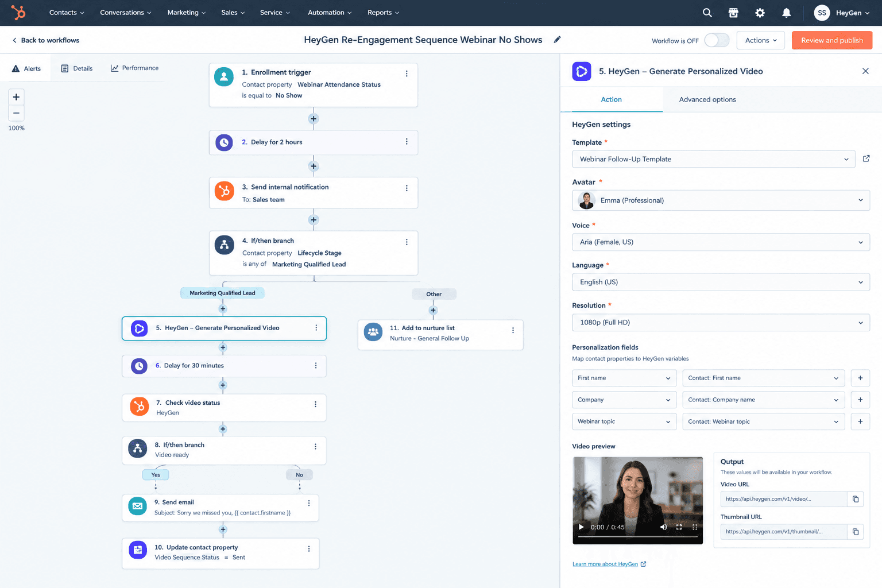This screenshot has width=882, height=588.
Task: Open the notifications bell
Action: (x=787, y=13)
